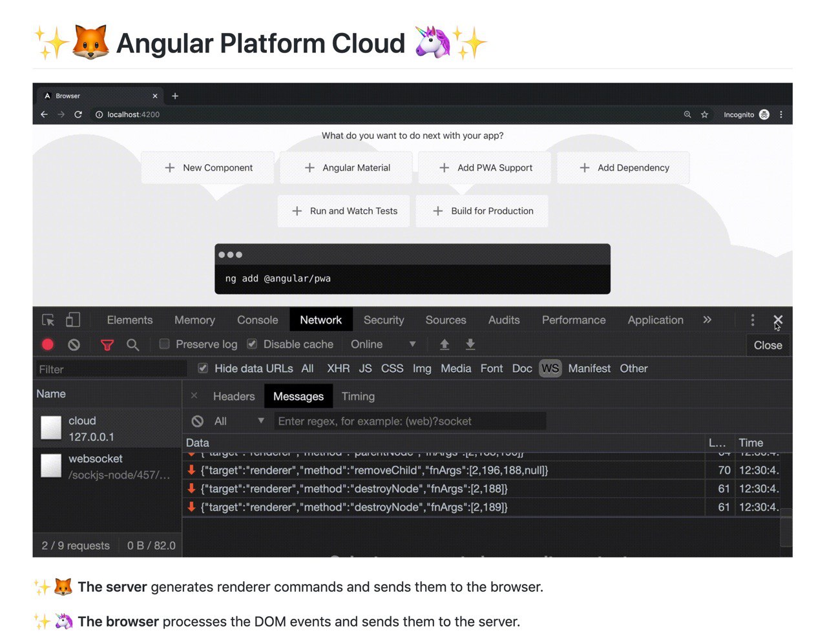Screen dimensions: 827x644
Task: Click the browser back arrow
Action: (x=44, y=114)
